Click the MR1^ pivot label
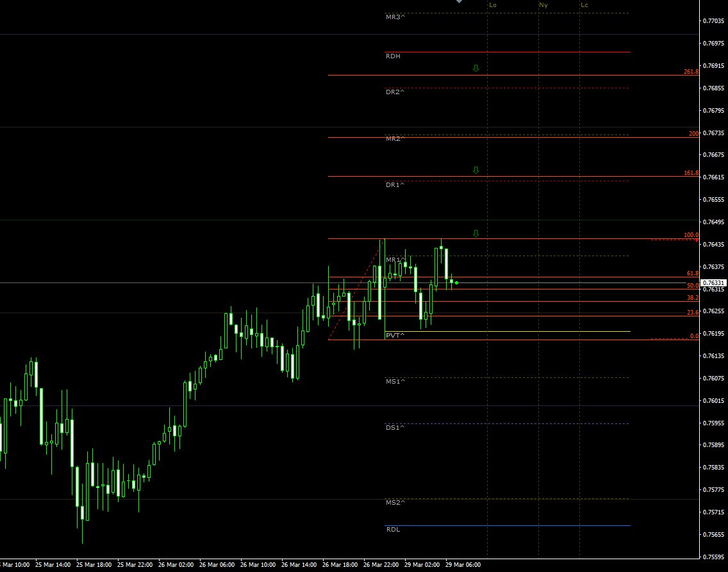Screen dimensions: 728x572 pyautogui.click(x=395, y=260)
